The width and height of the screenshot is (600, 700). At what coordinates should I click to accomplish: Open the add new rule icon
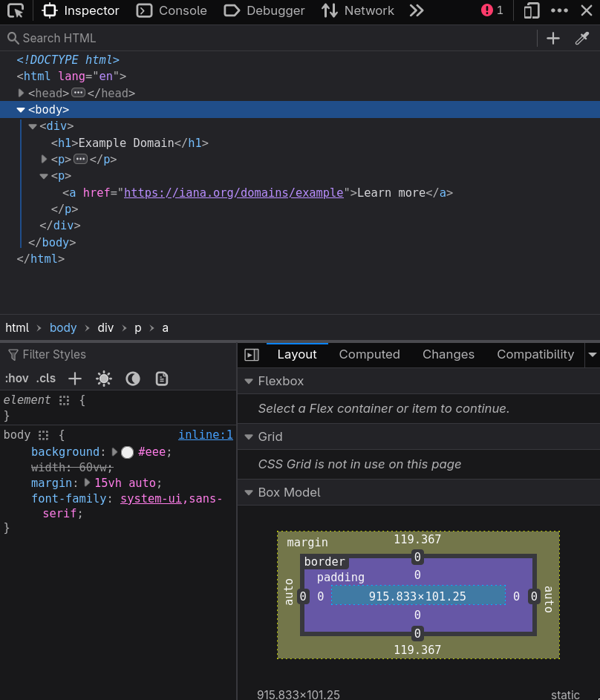pyautogui.click(x=74, y=379)
